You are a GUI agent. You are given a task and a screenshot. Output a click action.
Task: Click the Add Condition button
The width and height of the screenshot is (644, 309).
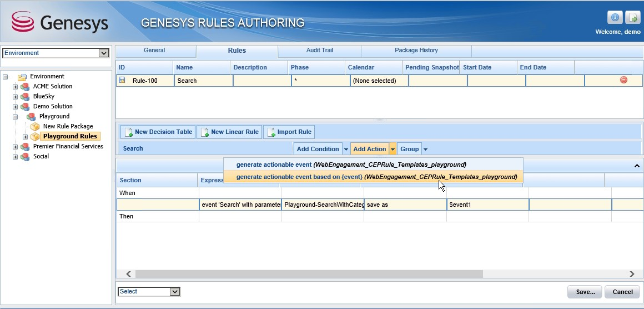(x=318, y=149)
